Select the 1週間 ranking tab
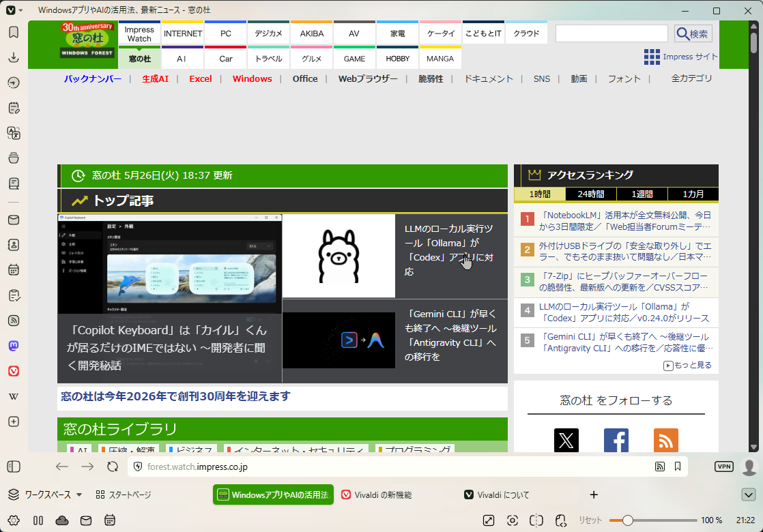Image resolution: width=763 pixels, height=532 pixels. [x=642, y=194]
